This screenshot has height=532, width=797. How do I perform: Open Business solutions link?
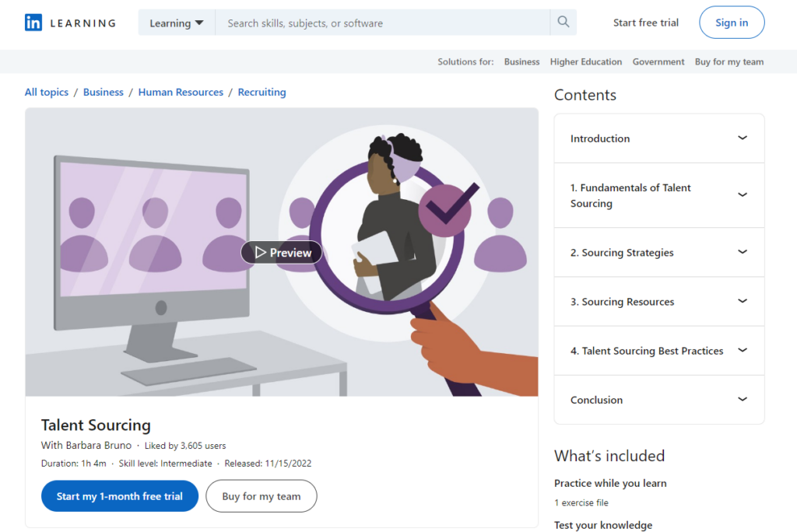pos(521,61)
